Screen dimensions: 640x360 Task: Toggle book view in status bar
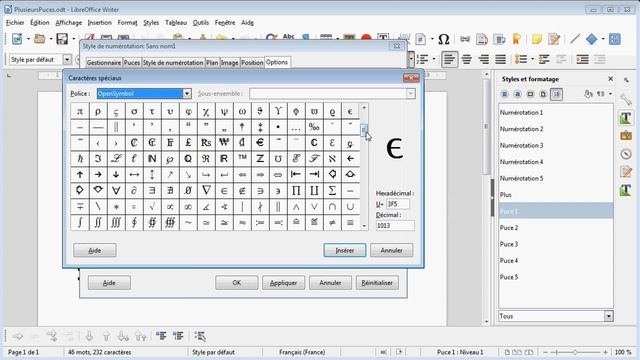coord(529,352)
